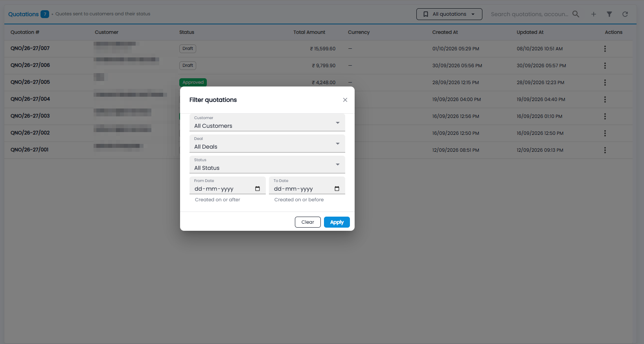The width and height of the screenshot is (644, 344).
Task: Open actions menu for QNO/26-27/007
Action: [605, 49]
